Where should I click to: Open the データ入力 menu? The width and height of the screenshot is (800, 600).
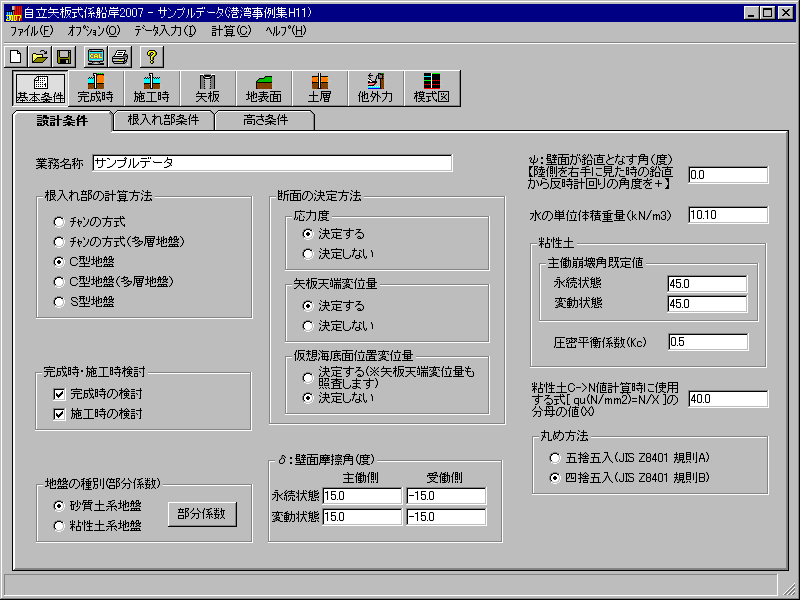(x=165, y=32)
